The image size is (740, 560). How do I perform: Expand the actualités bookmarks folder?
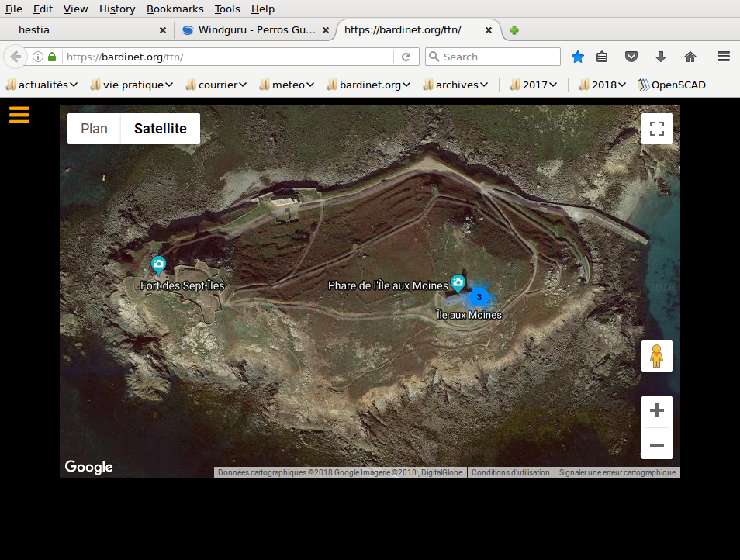click(42, 85)
